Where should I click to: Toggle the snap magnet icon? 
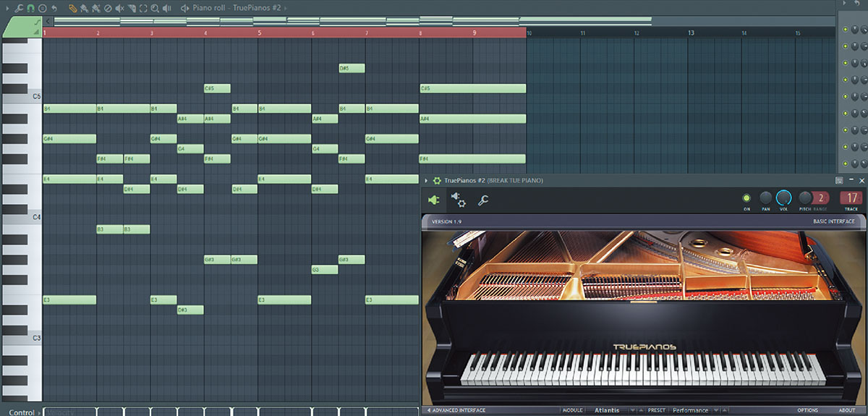(x=31, y=9)
